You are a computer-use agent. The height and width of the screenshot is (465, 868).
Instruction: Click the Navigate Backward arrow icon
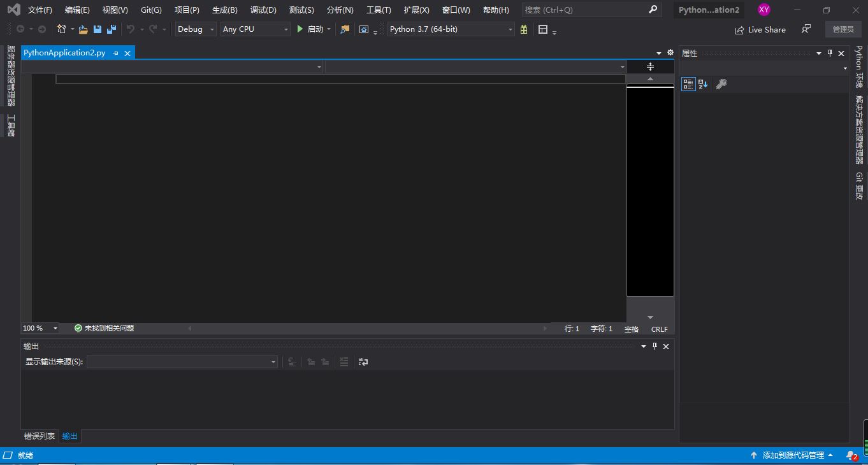(20, 29)
